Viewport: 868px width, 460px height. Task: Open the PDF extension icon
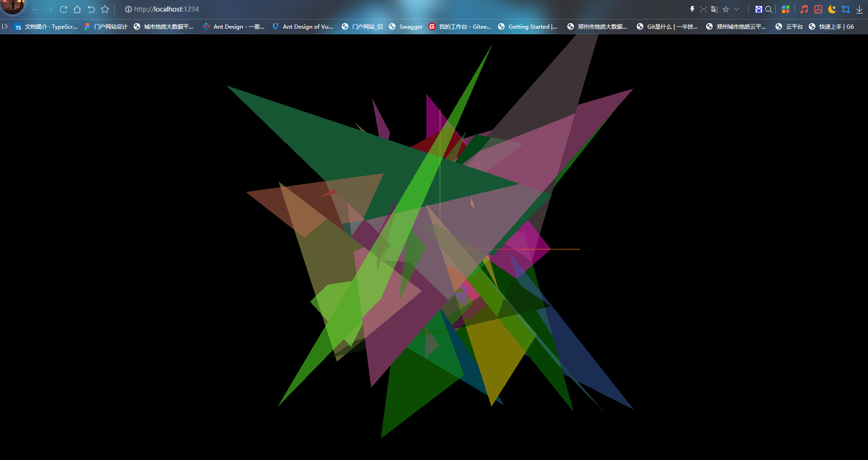[818, 9]
